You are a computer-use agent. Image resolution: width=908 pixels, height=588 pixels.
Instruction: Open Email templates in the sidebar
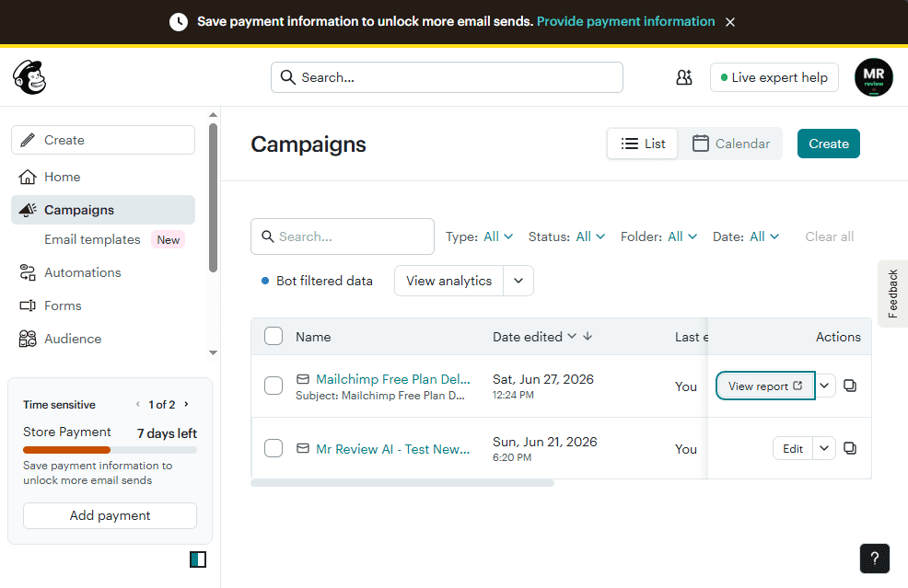(x=92, y=239)
